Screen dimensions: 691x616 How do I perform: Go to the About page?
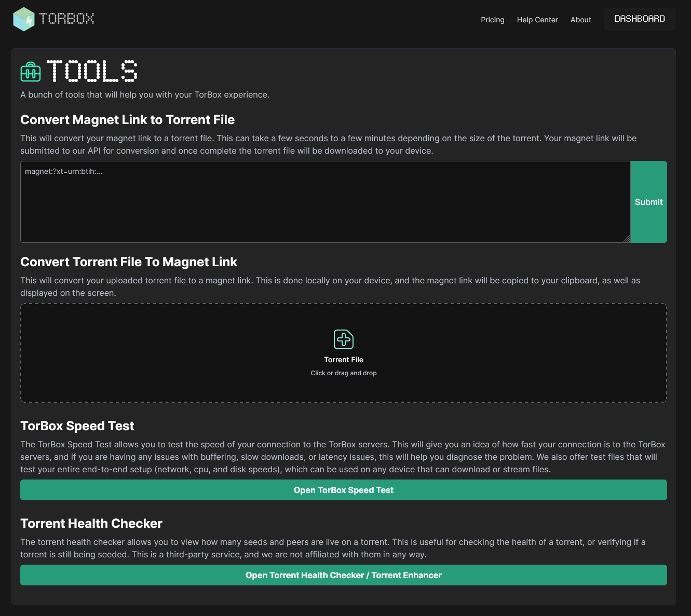click(x=580, y=20)
